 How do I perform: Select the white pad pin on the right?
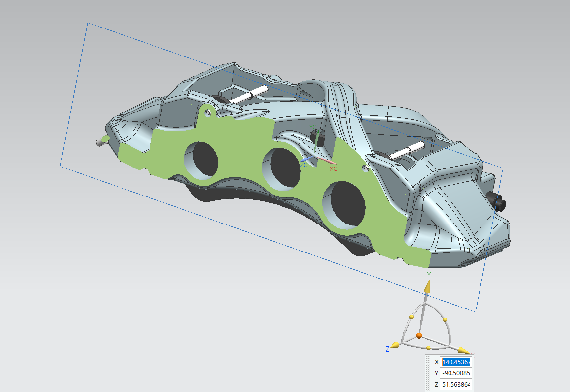click(x=408, y=150)
